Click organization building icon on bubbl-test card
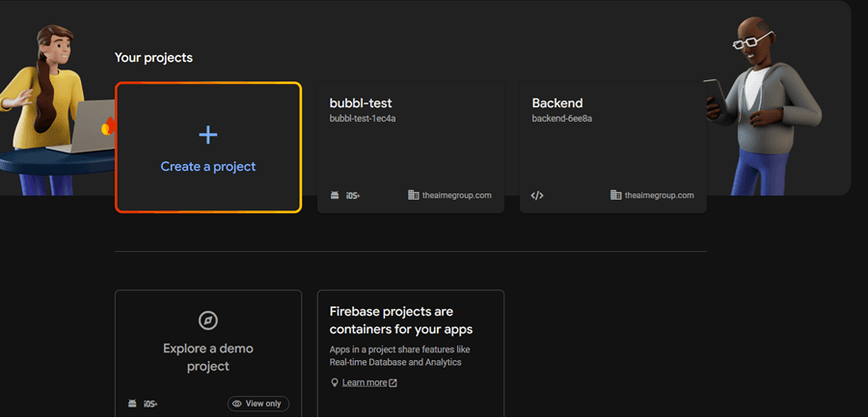Viewport: 868px width, 418px height. click(x=413, y=195)
